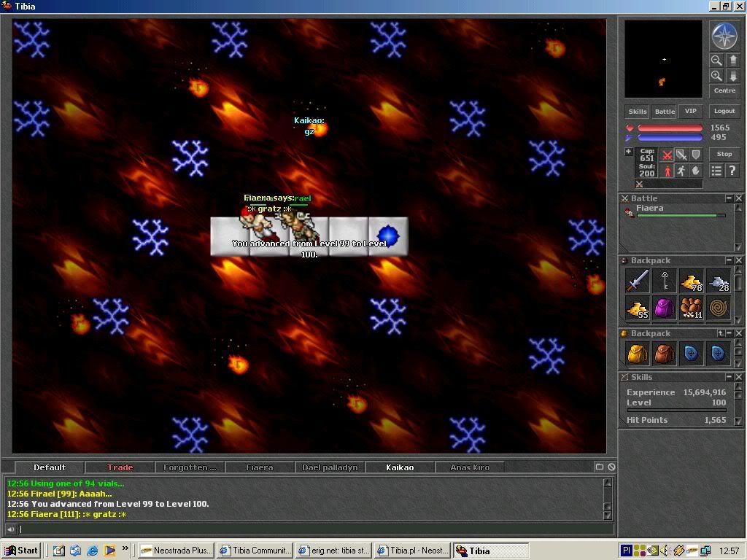Select the first blue rune
The width and height of the screenshot is (747, 560).
coord(692,354)
